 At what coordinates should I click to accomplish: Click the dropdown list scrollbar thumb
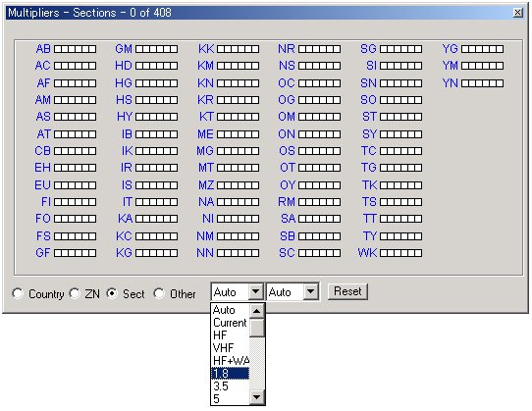tap(257, 328)
